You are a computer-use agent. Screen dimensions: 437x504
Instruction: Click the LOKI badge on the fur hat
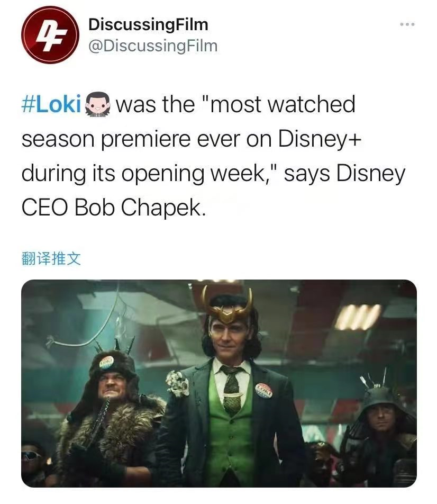click(x=106, y=362)
